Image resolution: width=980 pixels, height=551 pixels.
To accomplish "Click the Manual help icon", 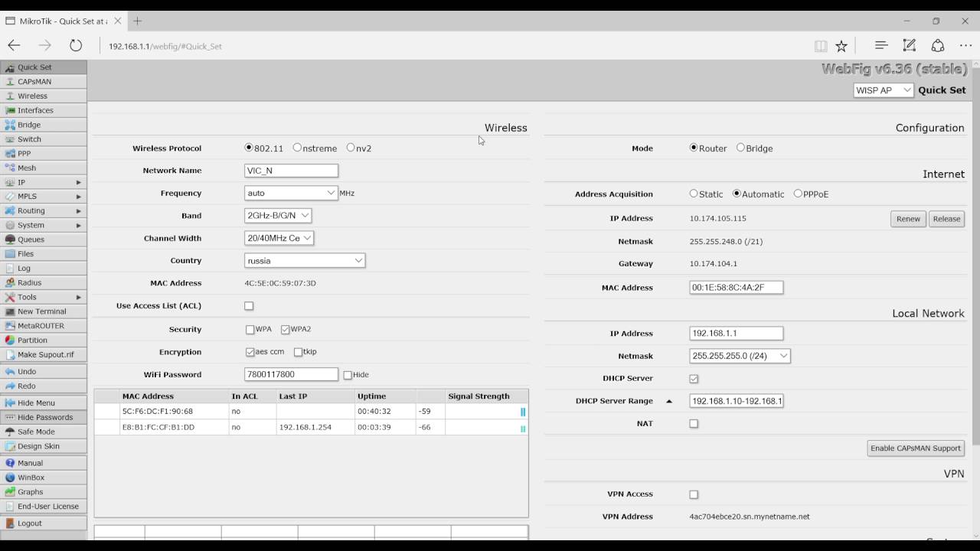I will pyautogui.click(x=10, y=463).
